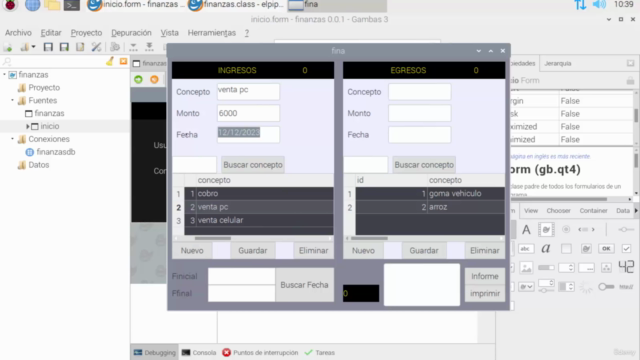Select the SpinBox control in toolbox
Screen dimensions: 640x360
click(x=566, y=268)
